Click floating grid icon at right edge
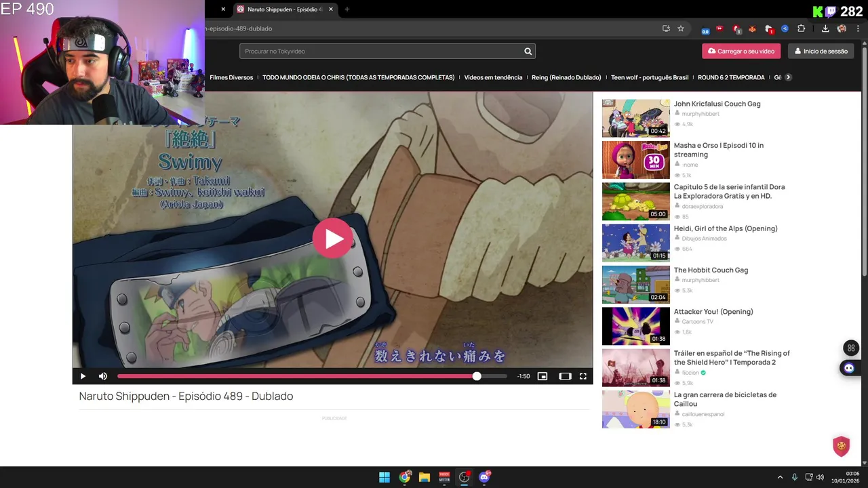Screen dimensions: 868x488 (851, 348)
